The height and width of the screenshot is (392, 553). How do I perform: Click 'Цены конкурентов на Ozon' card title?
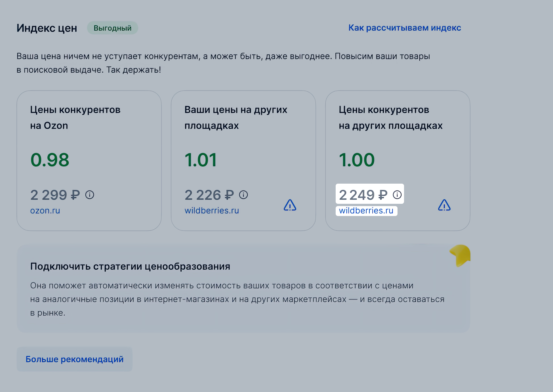tap(75, 118)
